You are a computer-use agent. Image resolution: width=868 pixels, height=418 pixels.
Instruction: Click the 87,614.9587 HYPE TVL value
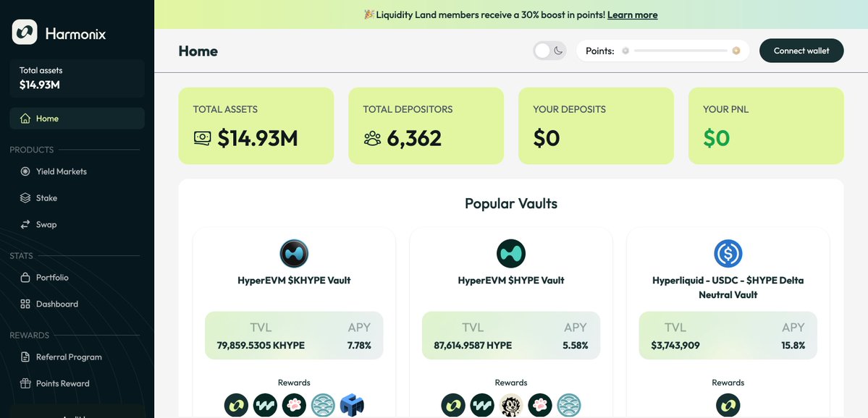473,346
